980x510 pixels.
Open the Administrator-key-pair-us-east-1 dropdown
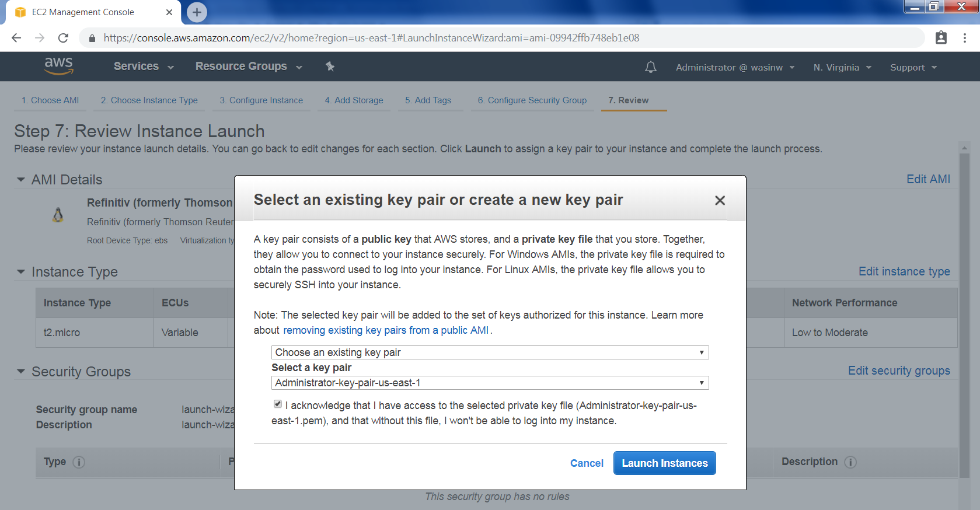[490, 383]
